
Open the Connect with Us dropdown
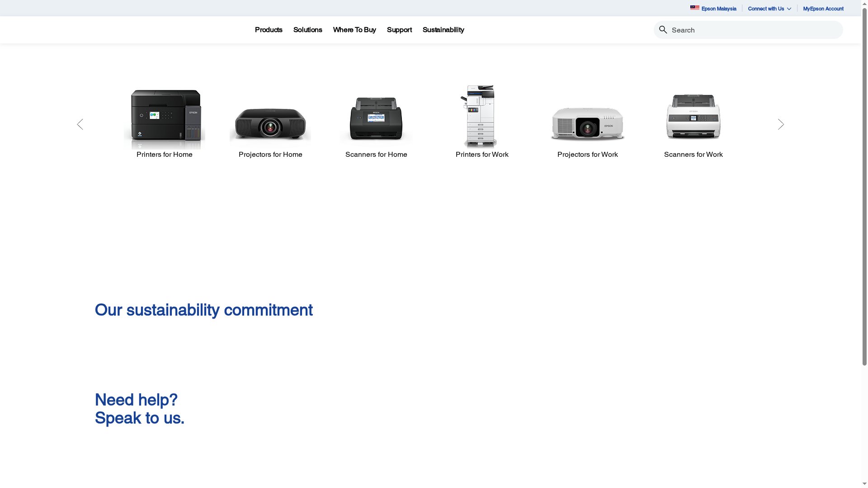tap(769, 8)
